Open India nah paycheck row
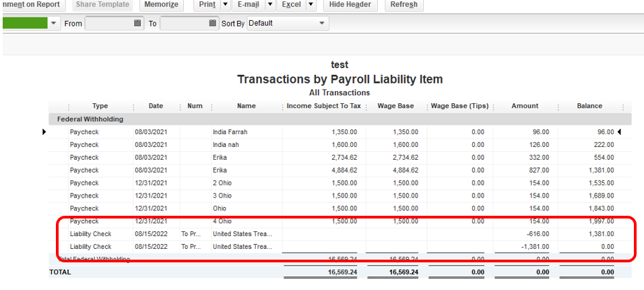 tap(340, 145)
